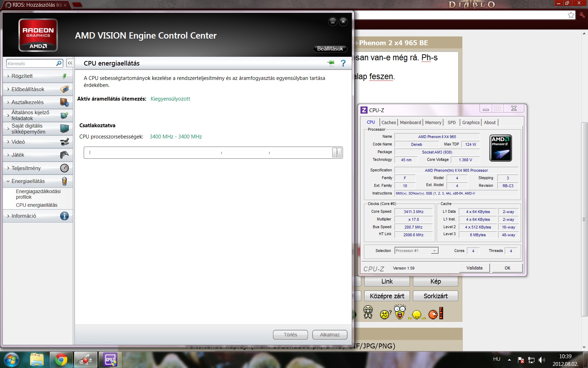
Task: Click the Játék gamepad icon
Action: 64,155
